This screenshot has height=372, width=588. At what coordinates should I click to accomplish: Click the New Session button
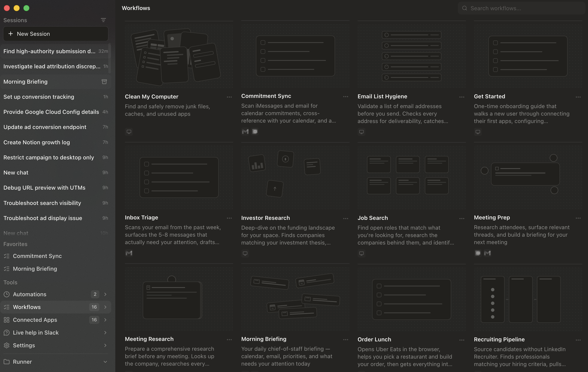pos(56,34)
